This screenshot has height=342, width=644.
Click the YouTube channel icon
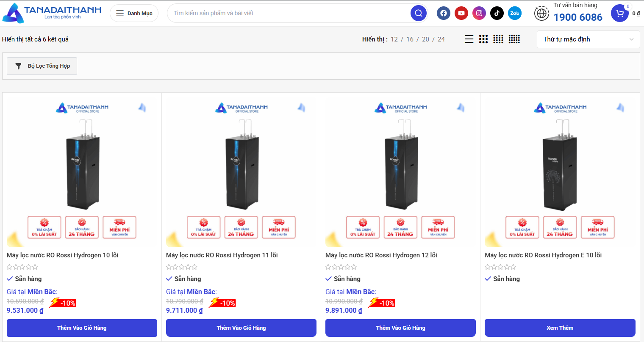click(461, 13)
